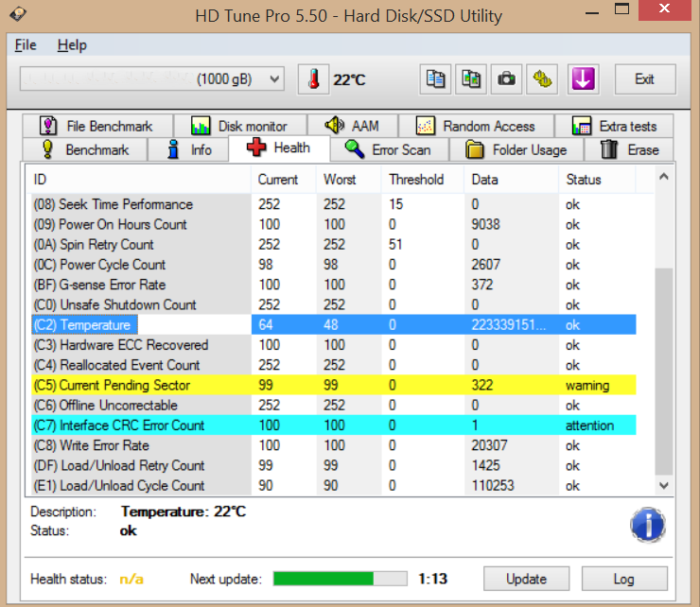Click the copy screenshot to clipboard icon

[x=471, y=79]
